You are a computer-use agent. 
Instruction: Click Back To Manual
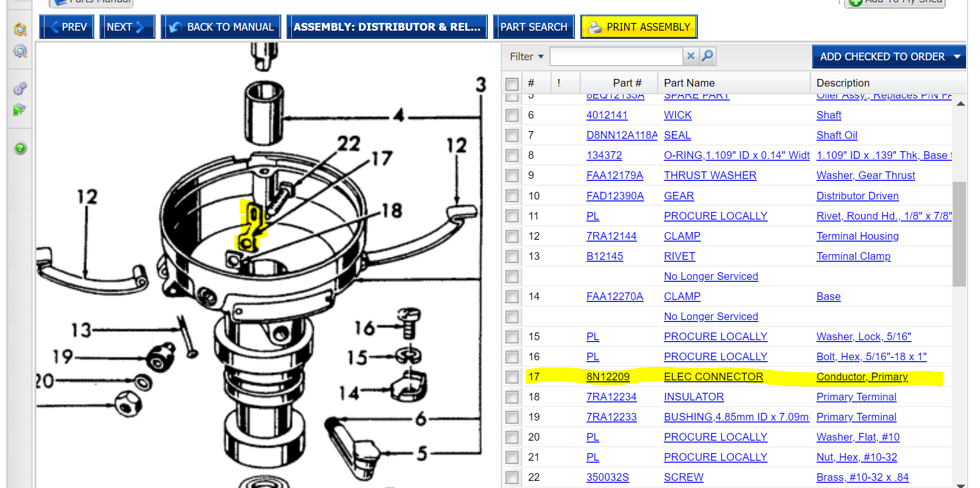click(222, 27)
